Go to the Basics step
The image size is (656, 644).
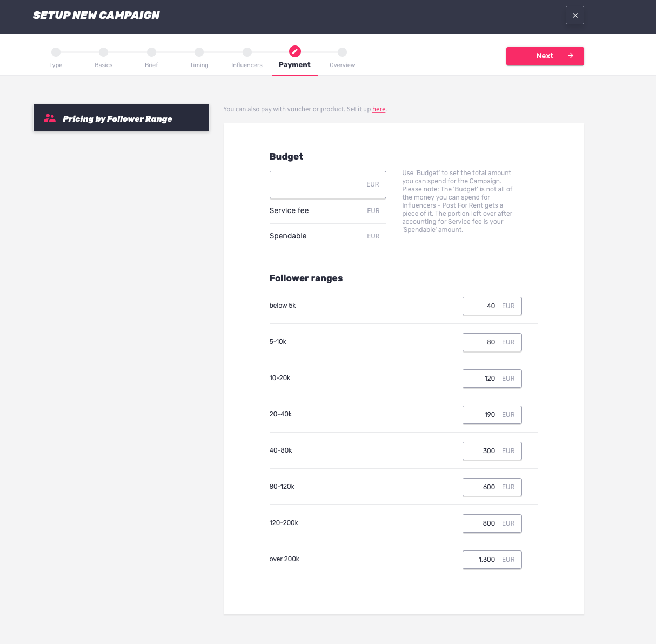(x=103, y=58)
